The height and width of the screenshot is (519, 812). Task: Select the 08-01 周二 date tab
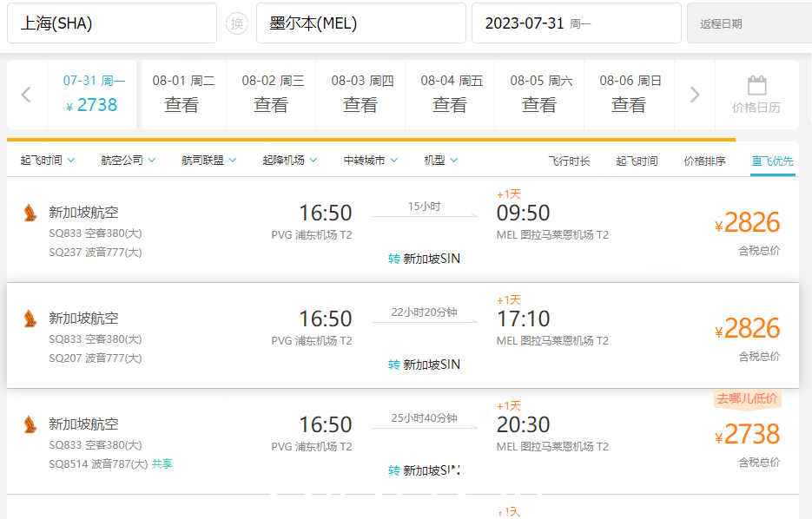pyautogui.click(x=182, y=95)
